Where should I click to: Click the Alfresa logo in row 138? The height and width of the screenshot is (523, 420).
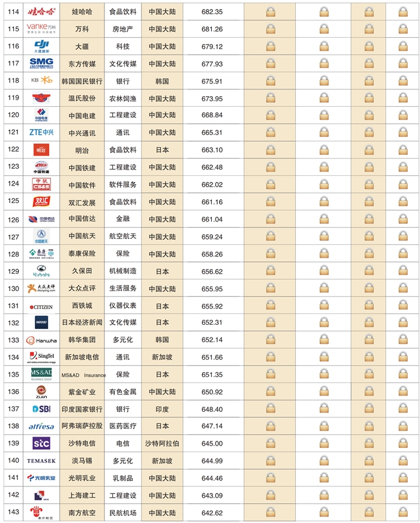coord(41,426)
